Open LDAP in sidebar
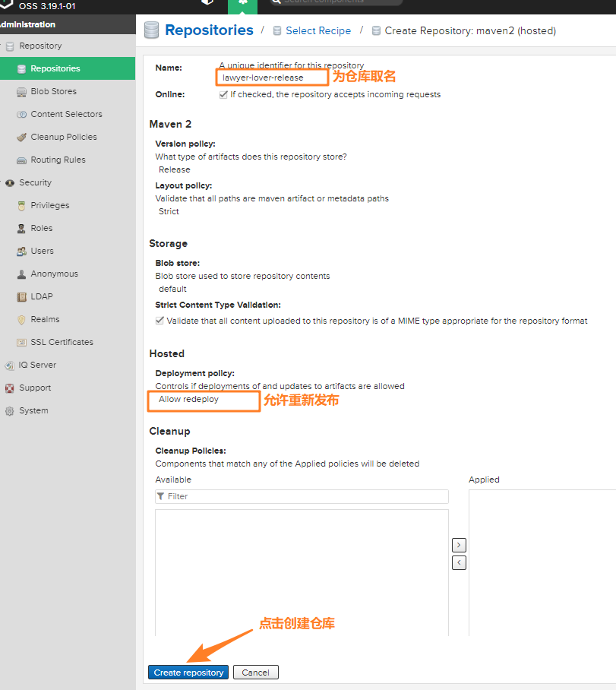The width and height of the screenshot is (616, 690). click(x=68, y=297)
